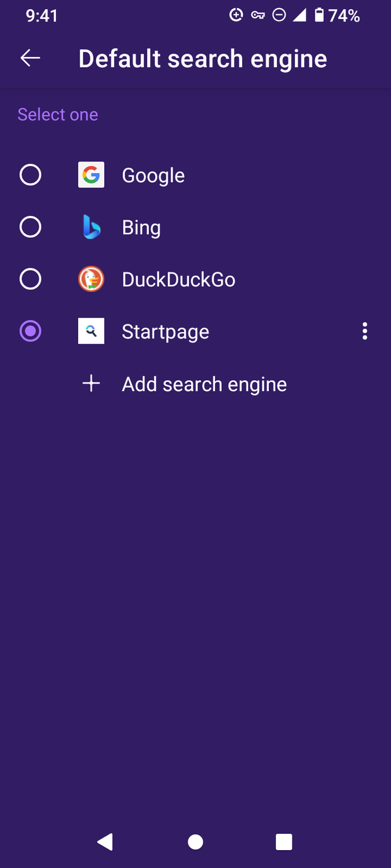391x868 pixels.
Task: Click the Google search engine logo
Action: (91, 175)
